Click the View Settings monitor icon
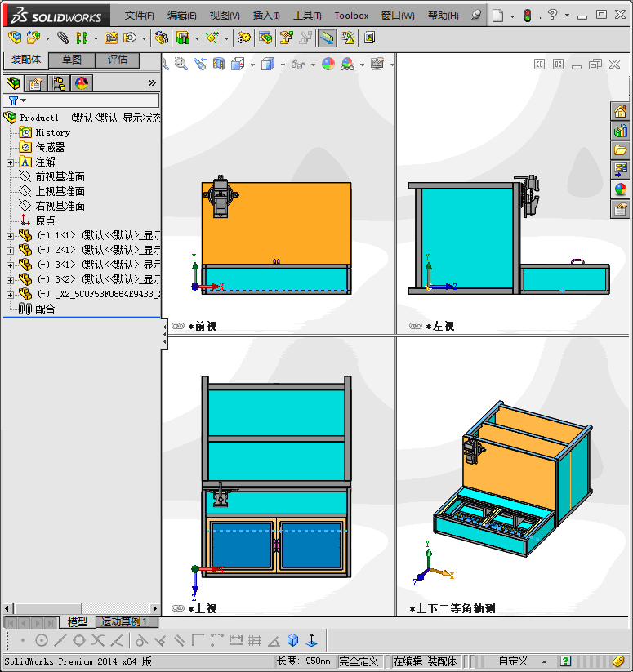The height and width of the screenshot is (672, 633). 377,65
